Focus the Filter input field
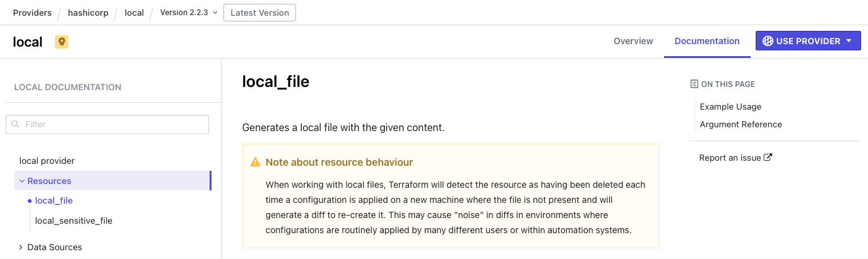Image resolution: width=868 pixels, height=259 pixels. [x=107, y=124]
